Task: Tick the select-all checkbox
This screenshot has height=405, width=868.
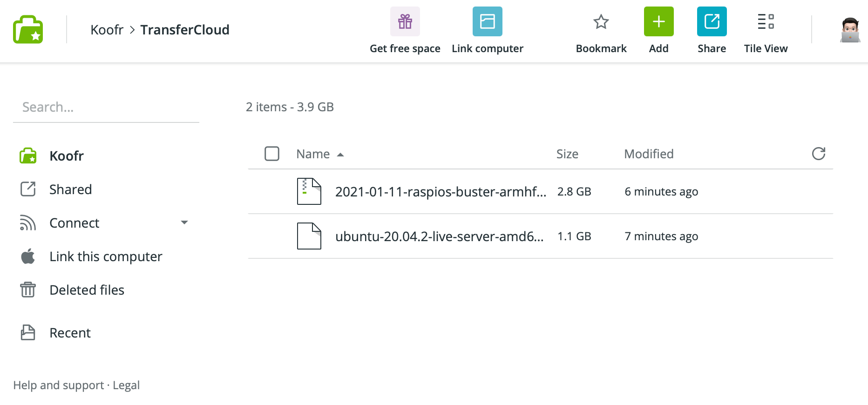Action: tap(272, 154)
